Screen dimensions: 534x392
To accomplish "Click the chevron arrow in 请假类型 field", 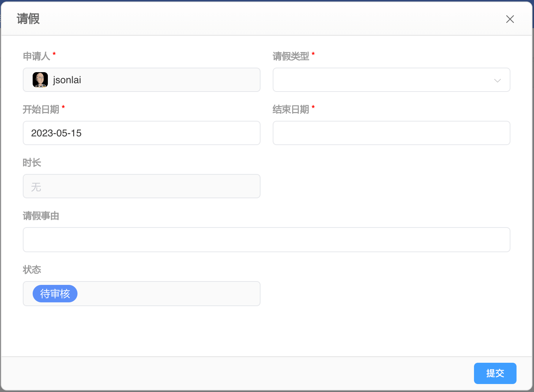I will (497, 81).
